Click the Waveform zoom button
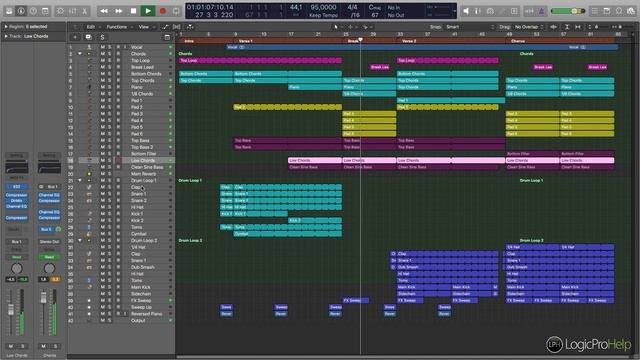 (x=553, y=27)
